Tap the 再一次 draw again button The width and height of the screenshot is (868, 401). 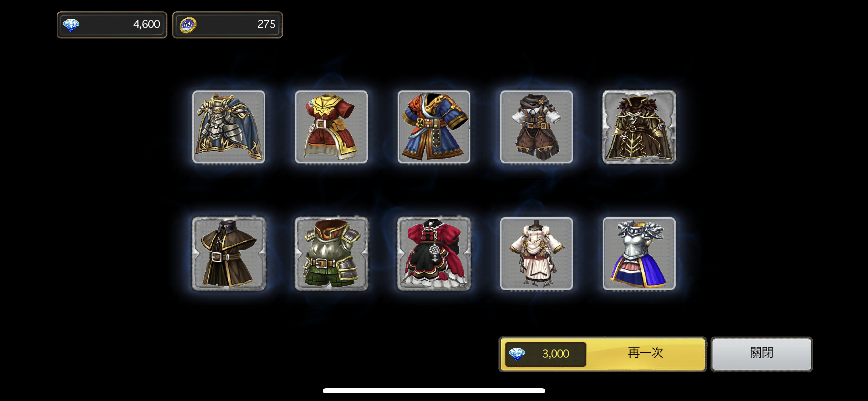coord(603,354)
